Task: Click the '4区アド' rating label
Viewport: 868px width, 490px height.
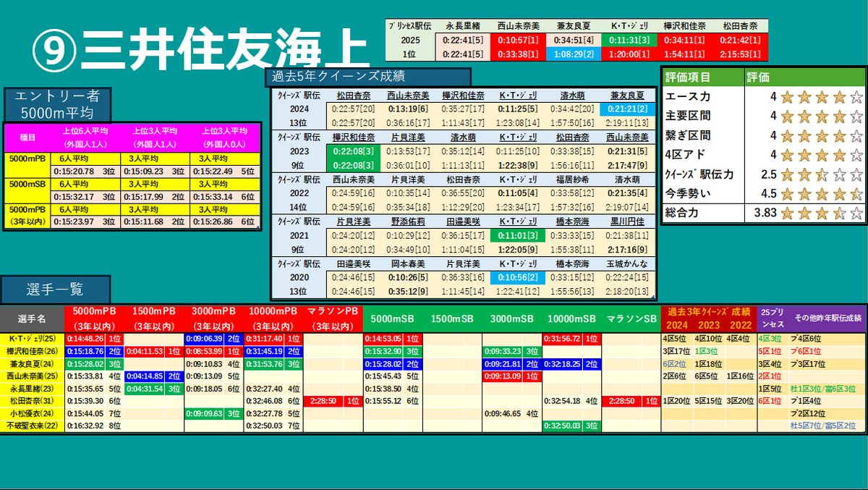Action: pyautogui.click(x=684, y=155)
